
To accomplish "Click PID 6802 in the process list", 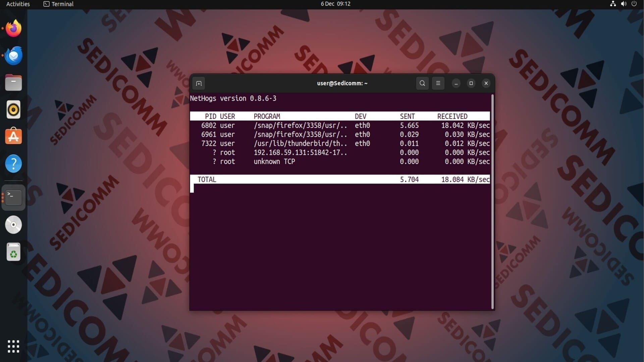I will [209, 125].
